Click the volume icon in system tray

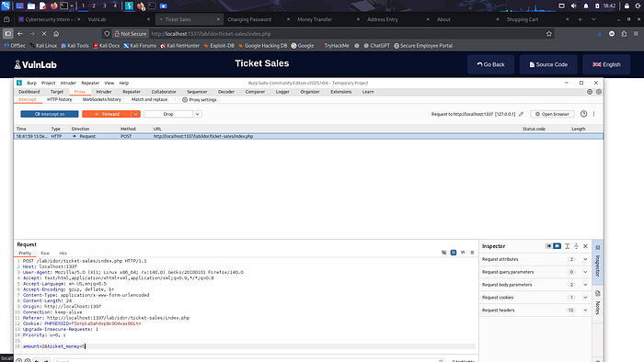[x=574, y=6]
